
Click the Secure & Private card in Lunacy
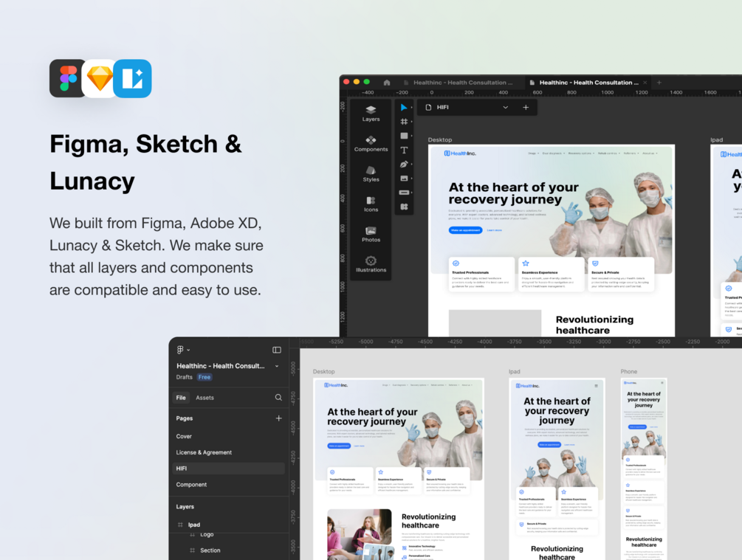click(622, 274)
